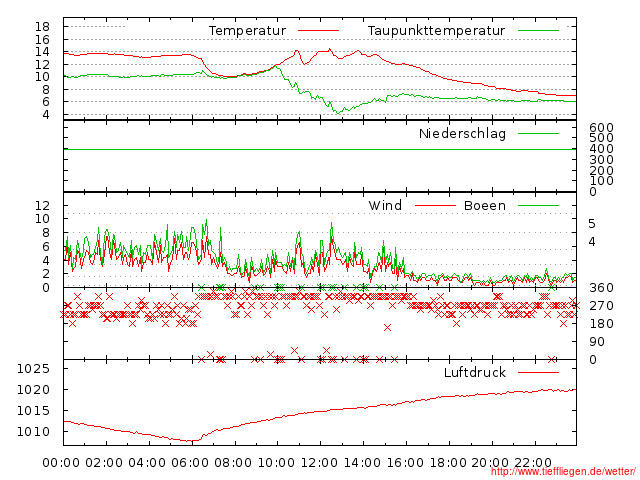Click the 00:00 time axis label
This screenshot has width=640, height=480.
[61, 463]
